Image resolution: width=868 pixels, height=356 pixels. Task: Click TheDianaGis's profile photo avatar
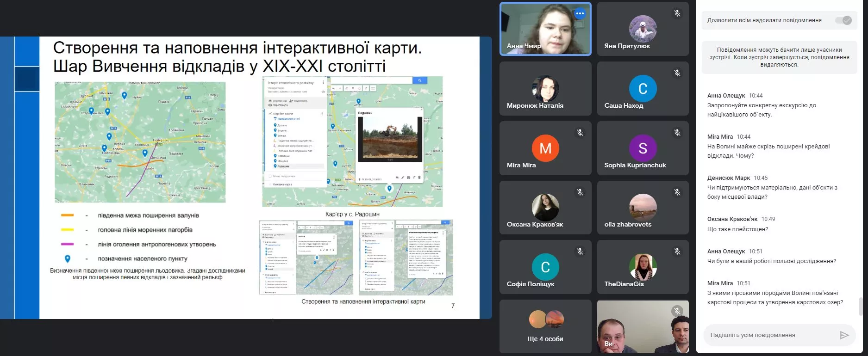click(x=643, y=267)
